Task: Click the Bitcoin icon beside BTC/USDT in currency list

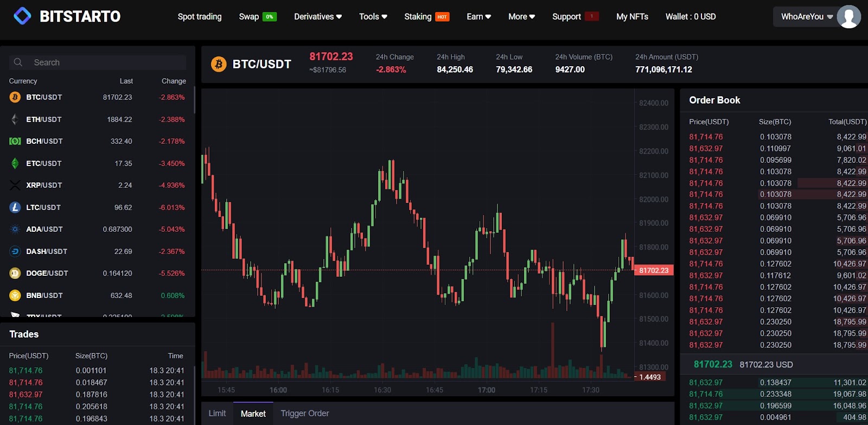Action: click(15, 97)
